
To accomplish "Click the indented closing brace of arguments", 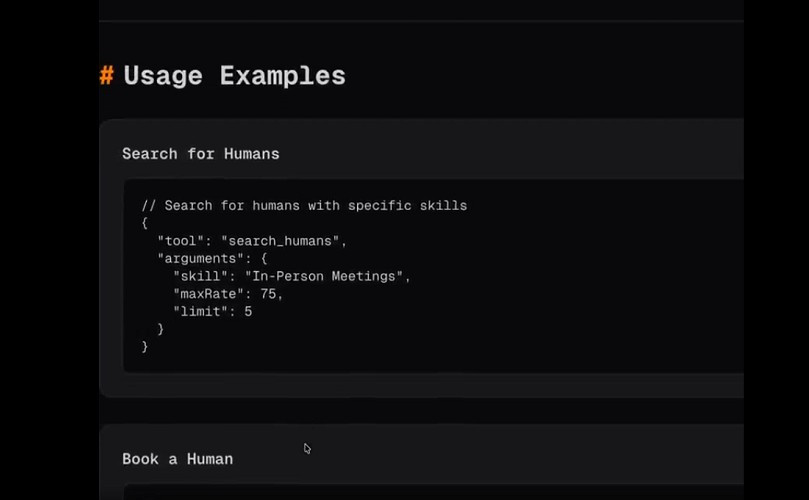I will (x=161, y=329).
